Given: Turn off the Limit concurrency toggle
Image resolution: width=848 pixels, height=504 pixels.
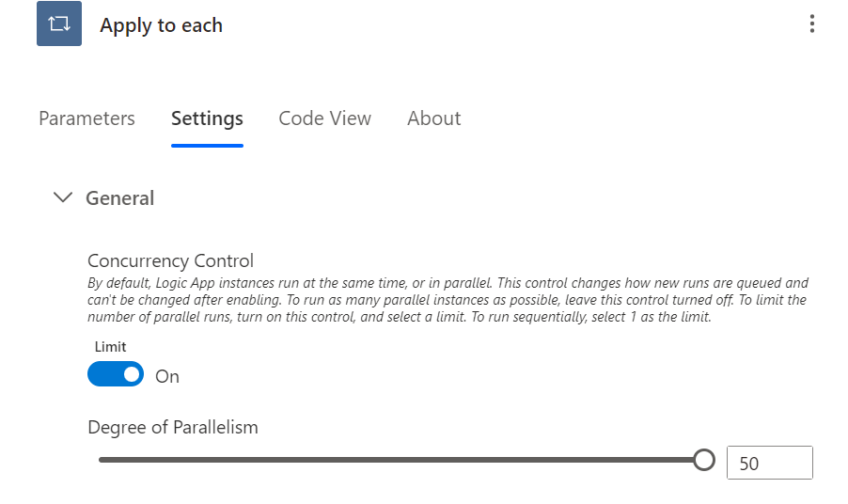Looking at the screenshot, I should [x=116, y=375].
